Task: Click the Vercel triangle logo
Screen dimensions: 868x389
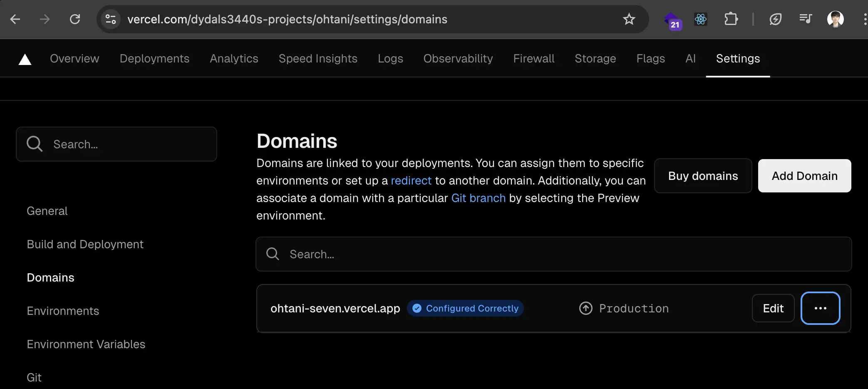Action: 25,60
